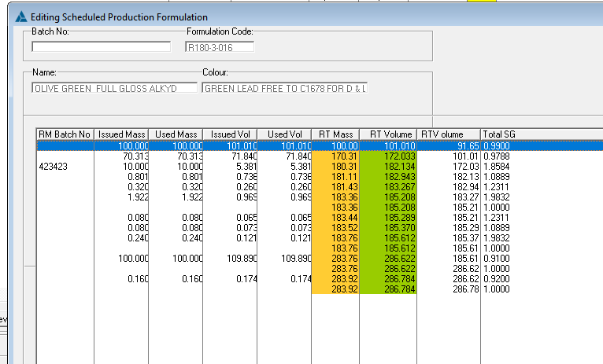Image resolution: width=603 pixels, height=364 pixels.
Task: Click the RM Batch No column header
Action: point(65,134)
